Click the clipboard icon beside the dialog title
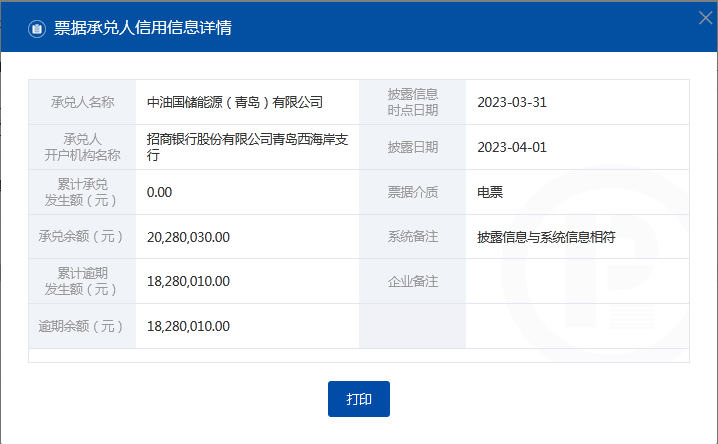The image size is (718, 444). 37,28
